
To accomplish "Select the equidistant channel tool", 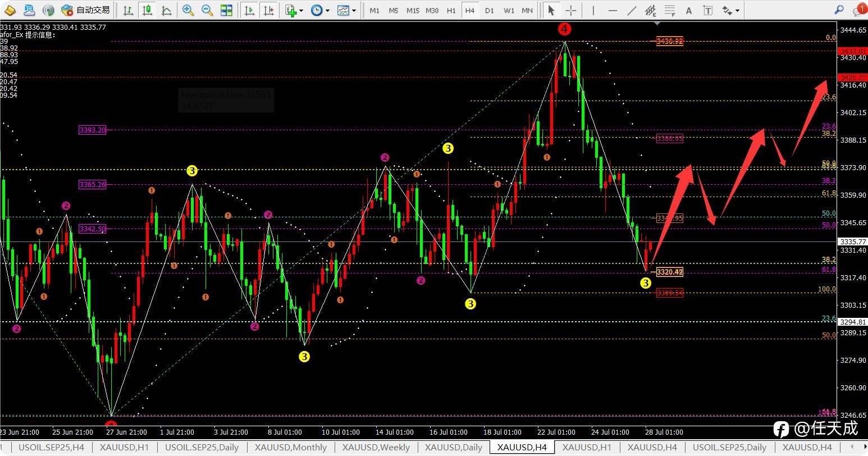I will 651,10.
